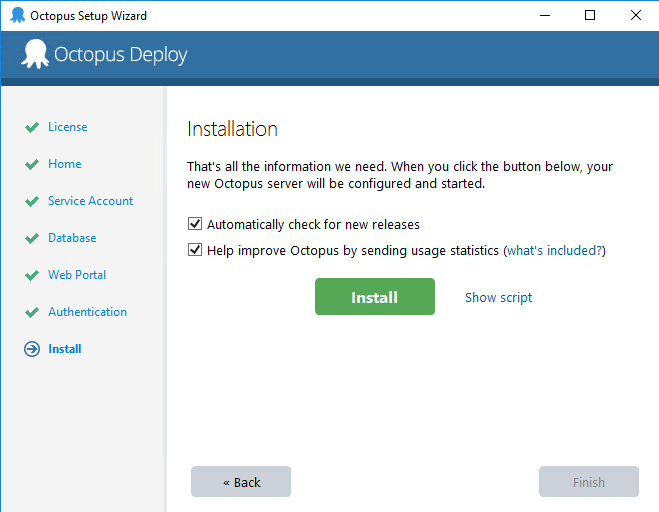Toggle the usage statistics checkbox
The image size is (659, 512).
click(195, 250)
